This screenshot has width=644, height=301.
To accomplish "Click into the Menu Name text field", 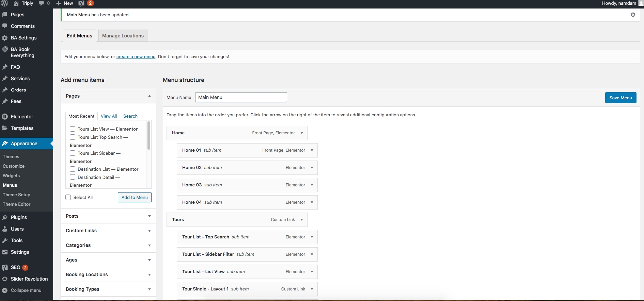I will 241,97.
